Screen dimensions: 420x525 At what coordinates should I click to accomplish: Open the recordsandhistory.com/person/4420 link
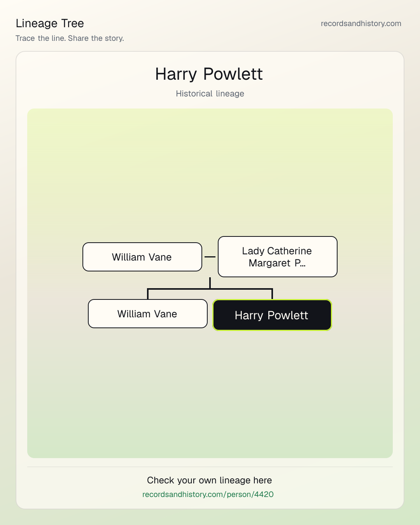coord(208,494)
